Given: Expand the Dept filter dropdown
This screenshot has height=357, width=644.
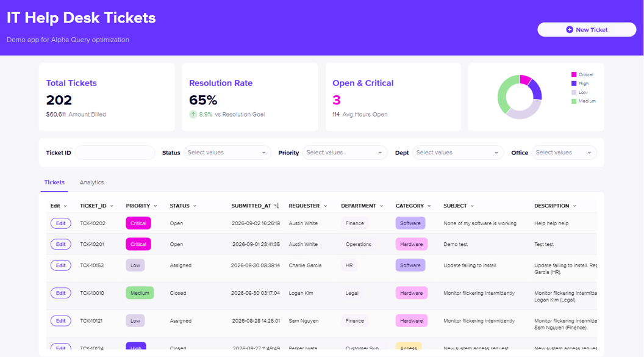Looking at the screenshot, I should (458, 153).
